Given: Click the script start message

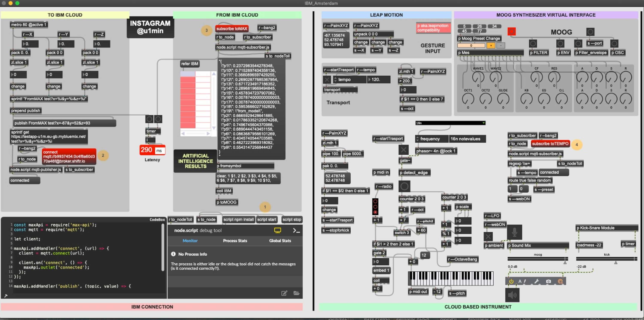Looking at the screenshot, I should [266, 219].
